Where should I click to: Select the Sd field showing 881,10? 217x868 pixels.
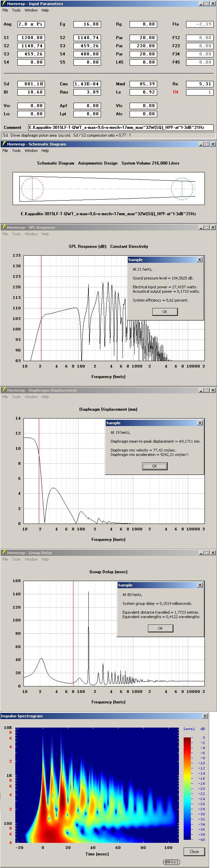point(31,84)
